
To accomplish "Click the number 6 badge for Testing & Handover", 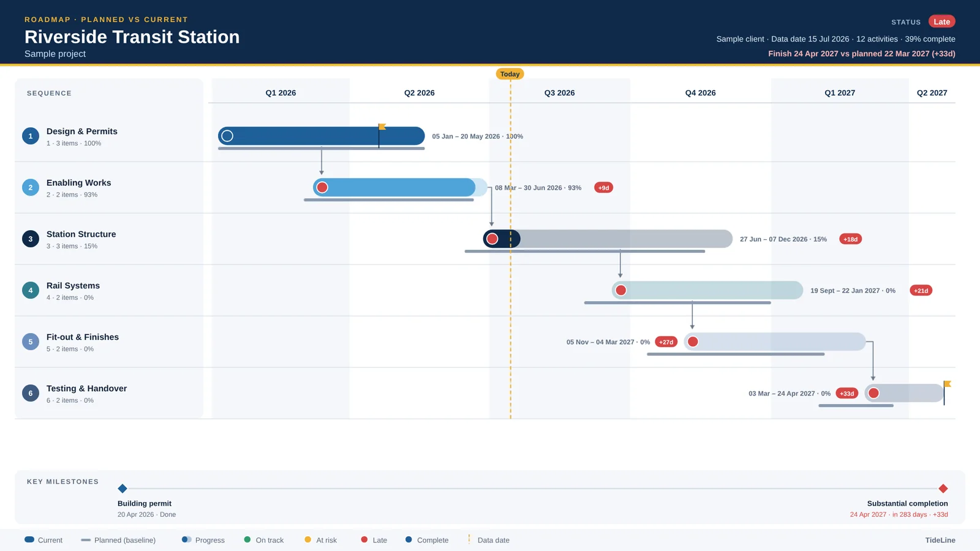I will point(31,393).
